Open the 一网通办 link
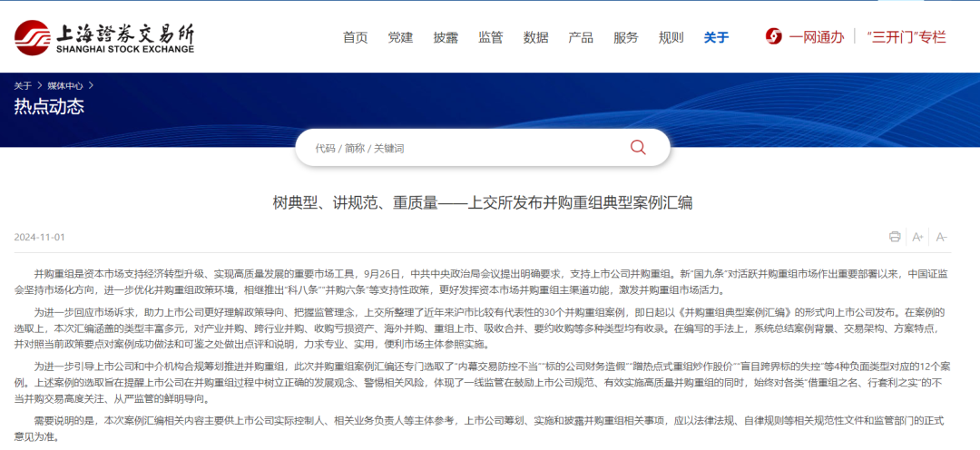The height and width of the screenshot is (450, 980). [x=816, y=37]
